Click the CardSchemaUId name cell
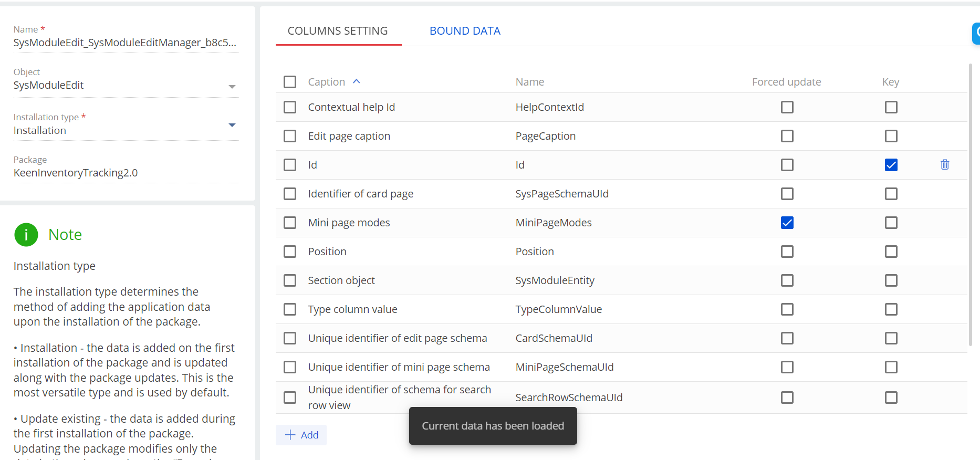The image size is (980, 460). click(x=554, y=338)
